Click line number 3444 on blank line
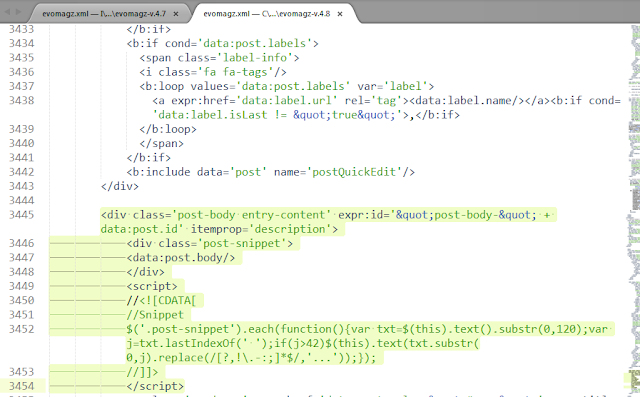 pyautogui.click(x=22, y=200)
